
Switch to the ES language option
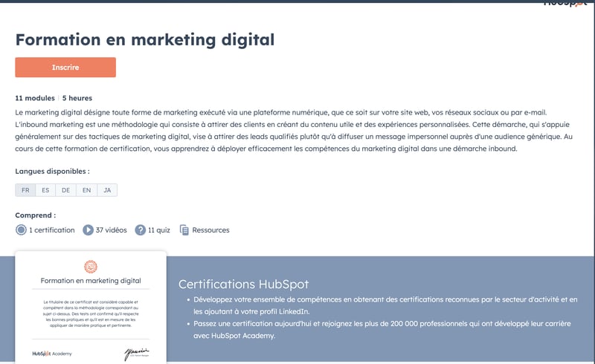point(45,190)
